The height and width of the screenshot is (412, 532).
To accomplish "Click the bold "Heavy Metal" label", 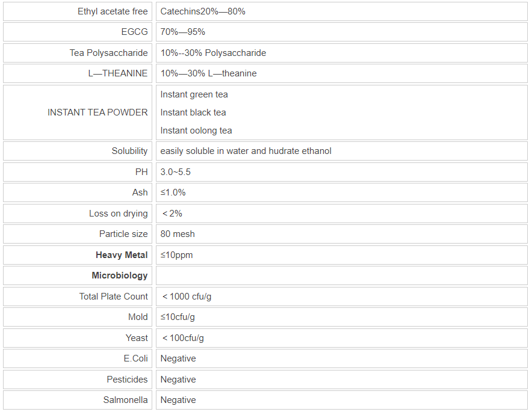I will pos(121,255).
